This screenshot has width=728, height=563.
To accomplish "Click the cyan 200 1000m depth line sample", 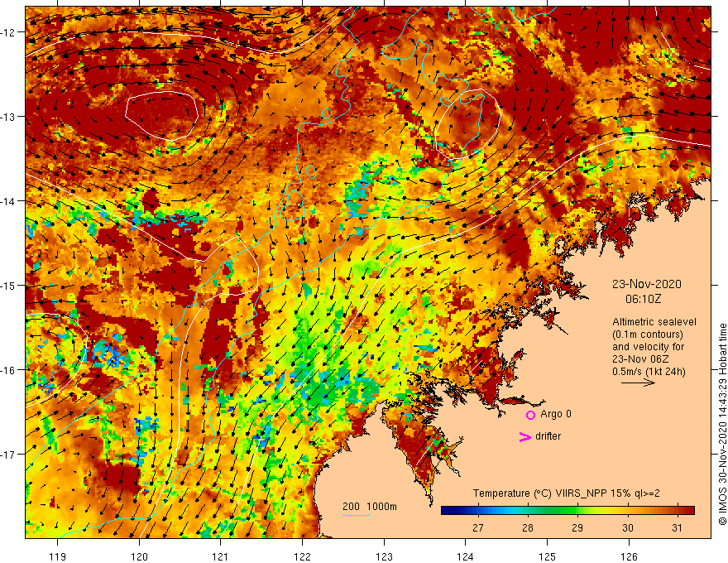I will point(357,515).
